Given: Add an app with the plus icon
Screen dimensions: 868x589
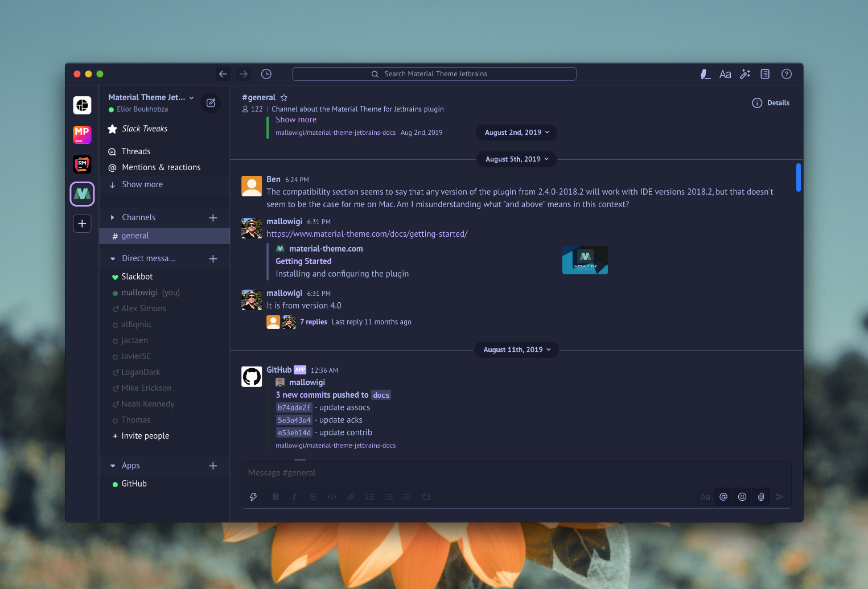Looking at the screenshot, I should (x=213, y=466).
